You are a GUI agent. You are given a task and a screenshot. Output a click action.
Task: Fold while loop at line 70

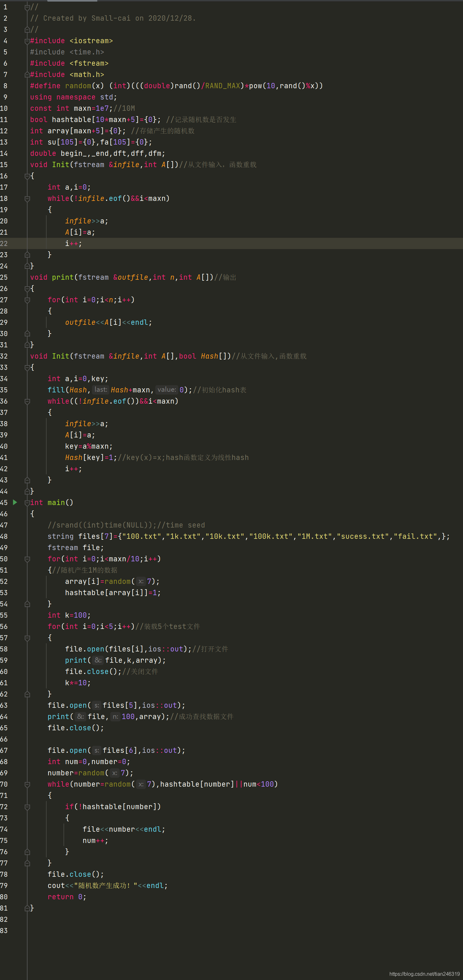coord(27,784)
